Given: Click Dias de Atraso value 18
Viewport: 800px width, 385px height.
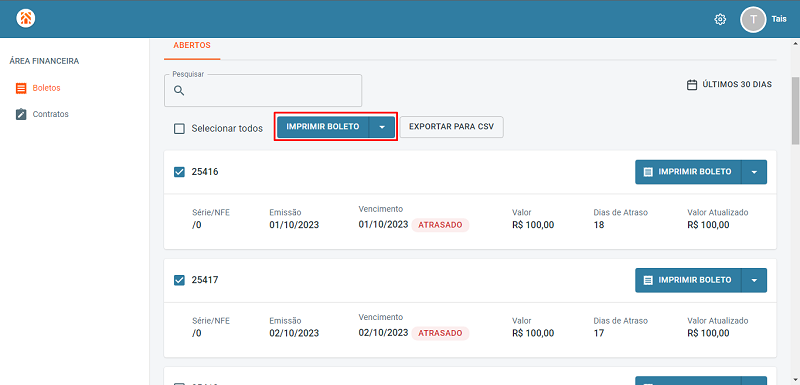Looking at the screenshot, I should (x=599, y=225).
